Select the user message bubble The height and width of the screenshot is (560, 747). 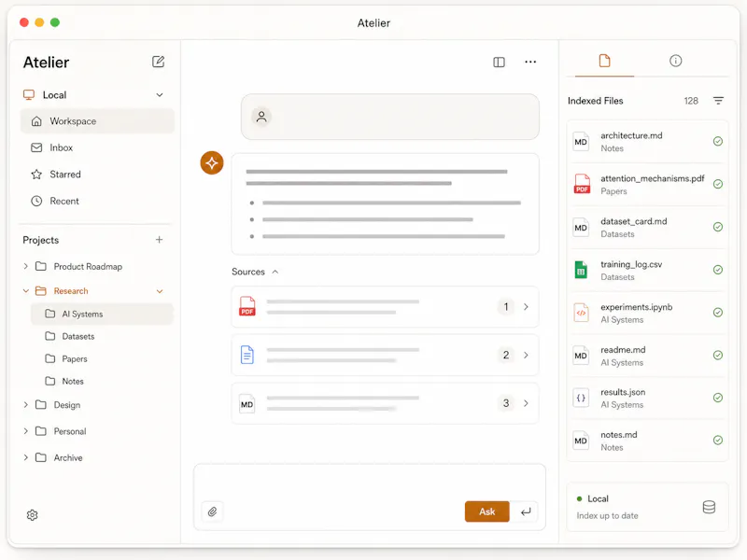point(390,117)
